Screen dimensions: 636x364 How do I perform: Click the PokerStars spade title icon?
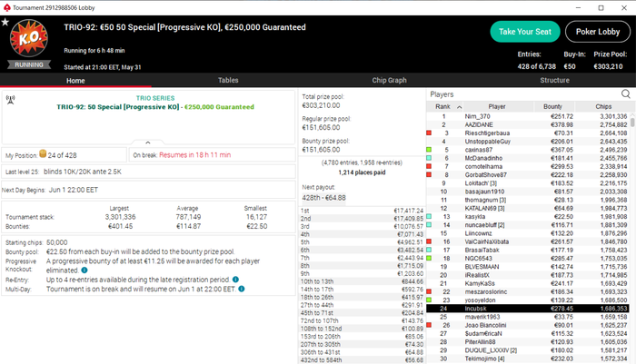pyautogui.click(x=6, y=7)
